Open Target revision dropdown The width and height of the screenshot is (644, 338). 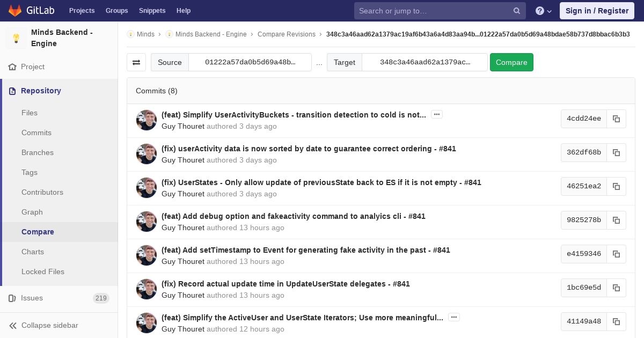(x=425, y=62)
